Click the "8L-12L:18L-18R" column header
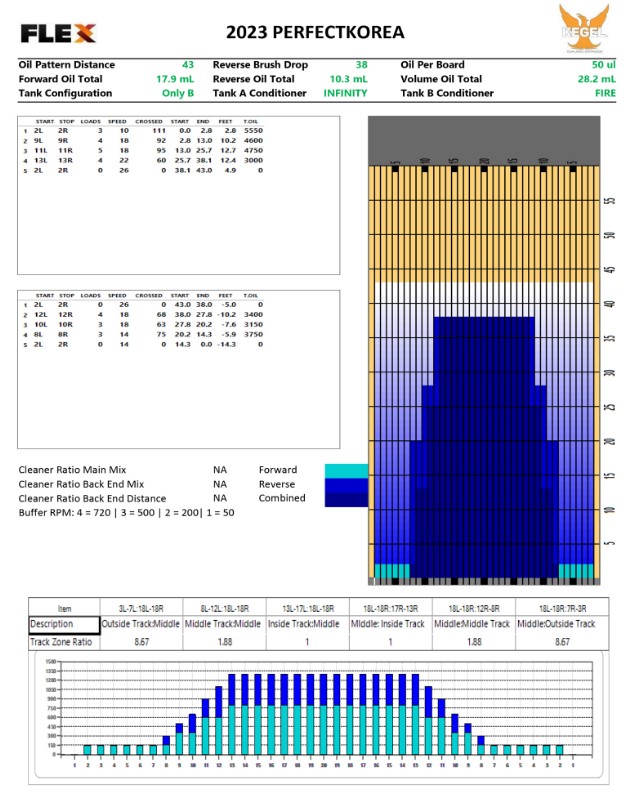The height and width of the screenshot is (801, 630). tap(224, 608)
